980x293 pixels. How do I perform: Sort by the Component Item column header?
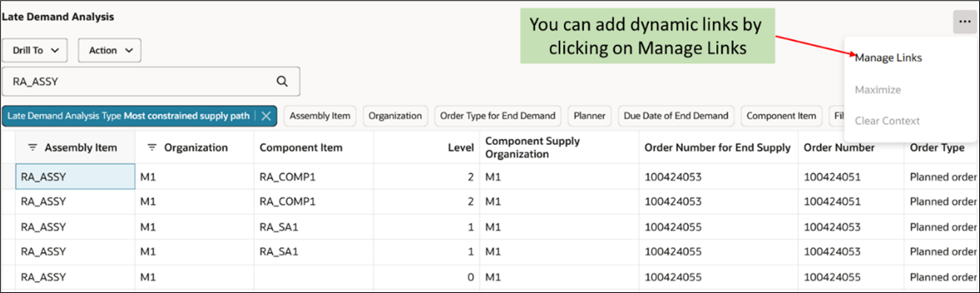[301, 147]
